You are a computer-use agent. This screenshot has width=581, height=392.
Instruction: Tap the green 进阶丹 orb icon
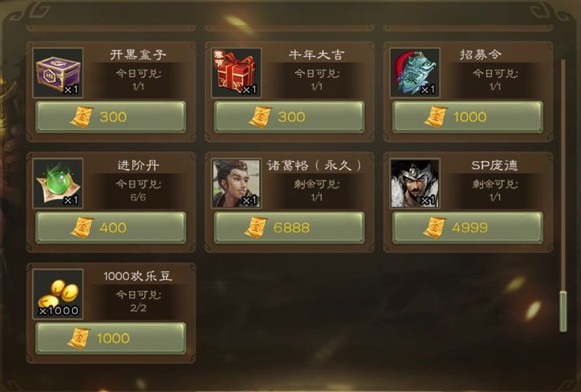[58, 184]
